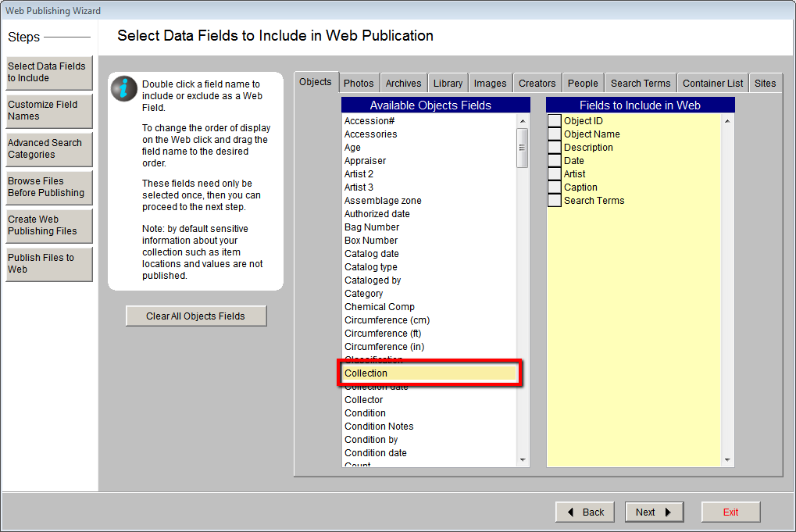Image resolution: width=796 pixels, height=532 pixels.
Task: Tick the Object ID checkbox
Action: click(555, 121)
